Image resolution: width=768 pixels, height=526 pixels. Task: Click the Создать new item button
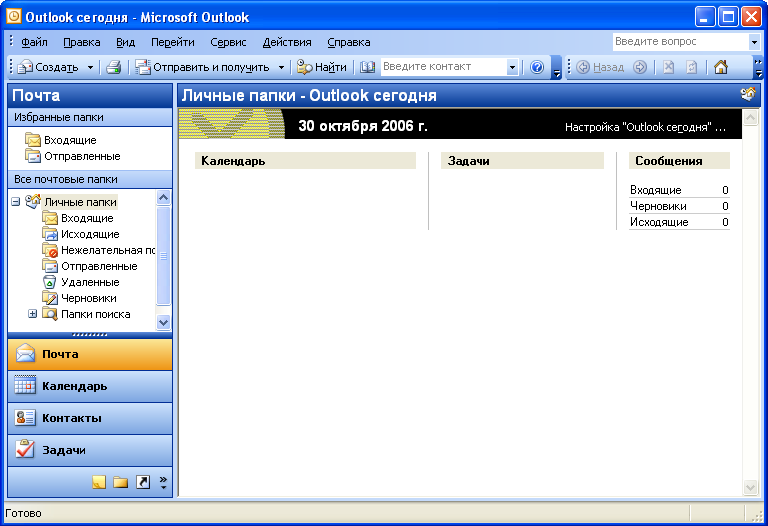point(48,67)
